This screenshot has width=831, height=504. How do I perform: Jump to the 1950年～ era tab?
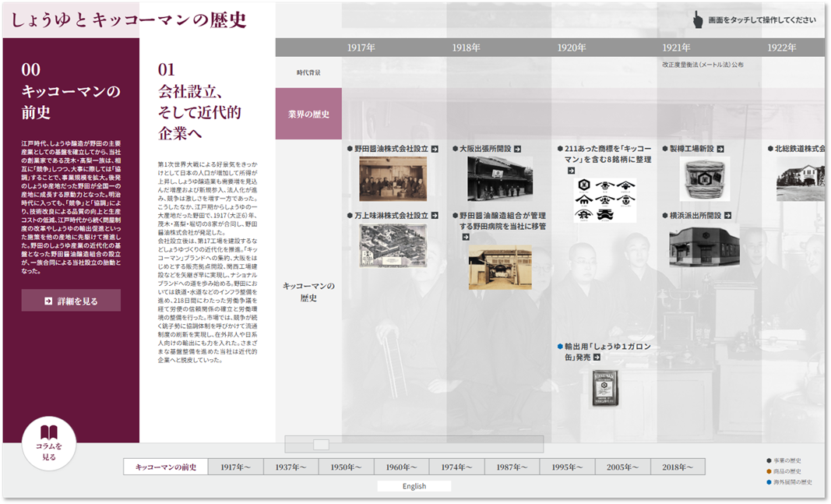click(x=346, y=467)
